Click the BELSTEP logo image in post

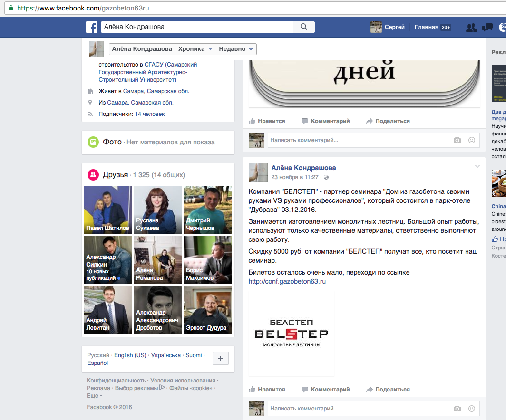pyautogui.click(x=291, y=334)
